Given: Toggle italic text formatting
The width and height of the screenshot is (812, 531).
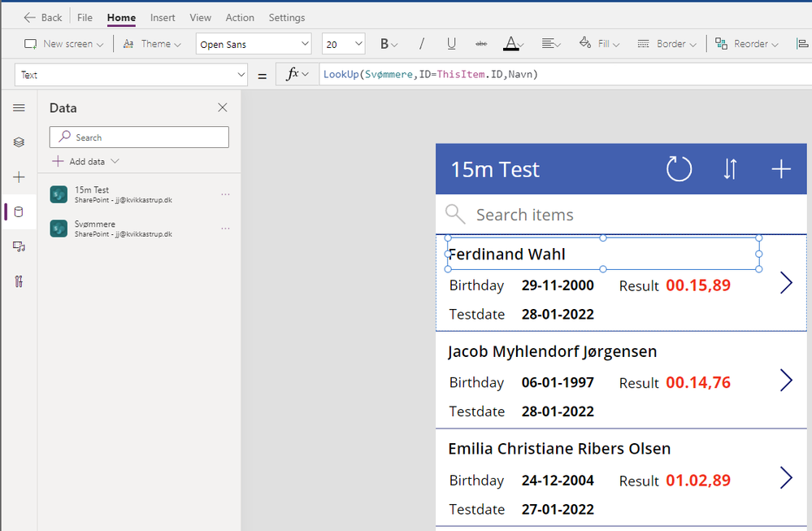Looking at the screenshot, I should click(x=421, y=44).
